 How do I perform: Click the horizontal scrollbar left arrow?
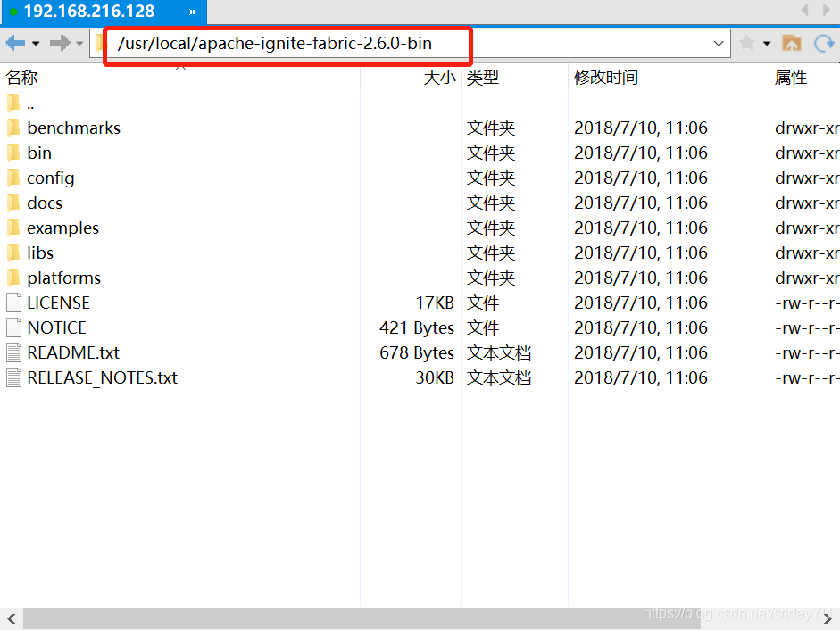(x=12, y=618)
